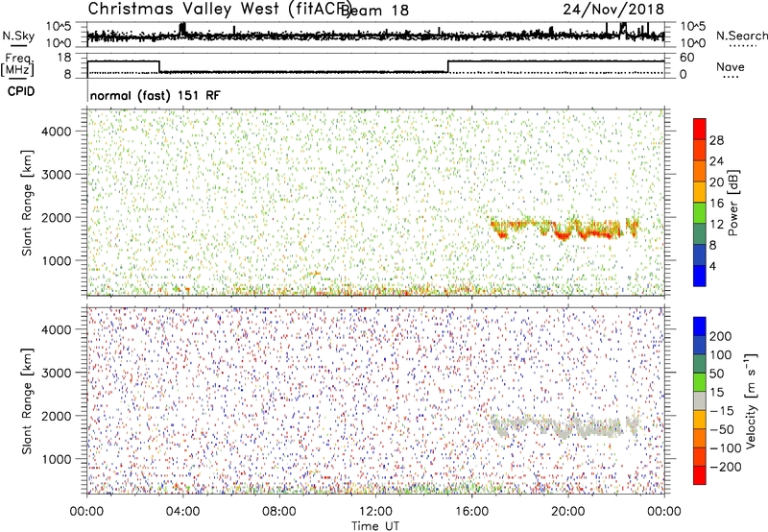The width and height of the screenshot is (768, 532).
Task: Click the 'N.Search' legend label
Action: [741, 36]
